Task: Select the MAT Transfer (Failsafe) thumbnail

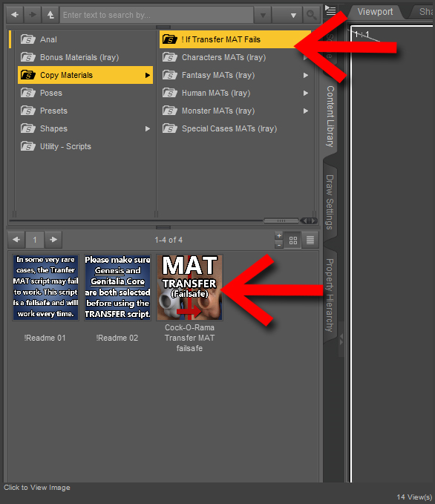Action: (x=189, y=287)
